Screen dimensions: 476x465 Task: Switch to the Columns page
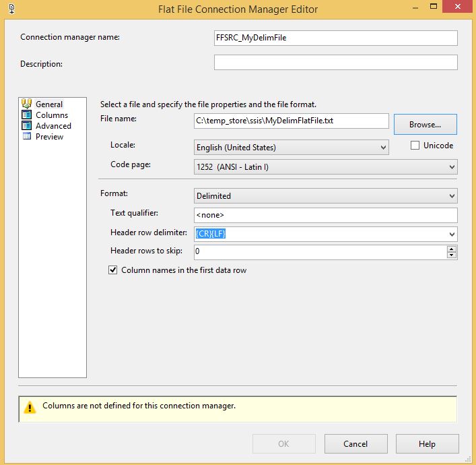click(x=52, y=115)
